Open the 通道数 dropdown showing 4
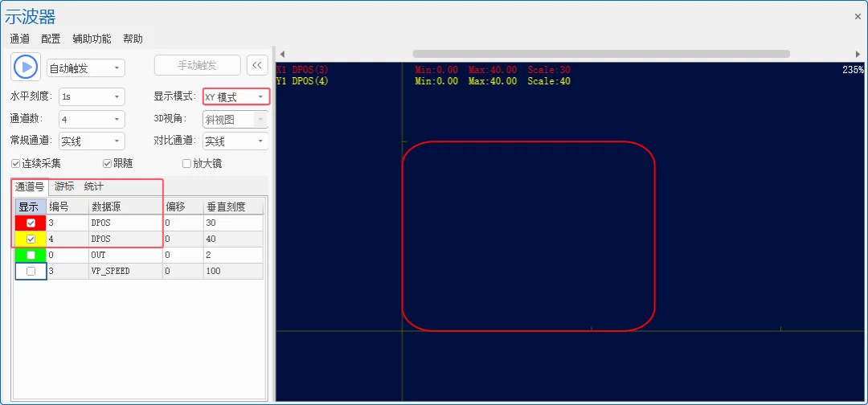 [92, 119]
